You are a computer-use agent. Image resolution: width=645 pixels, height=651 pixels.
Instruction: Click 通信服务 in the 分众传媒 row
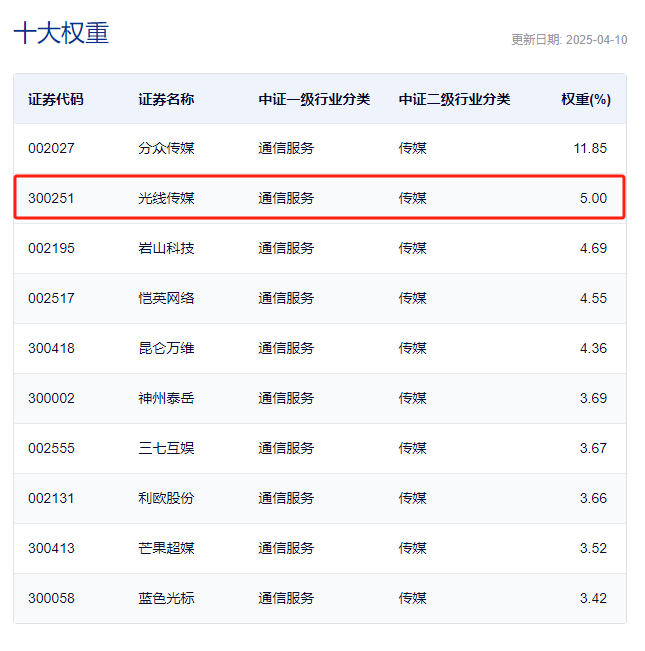pyautogui.click(x=286, y=148)
